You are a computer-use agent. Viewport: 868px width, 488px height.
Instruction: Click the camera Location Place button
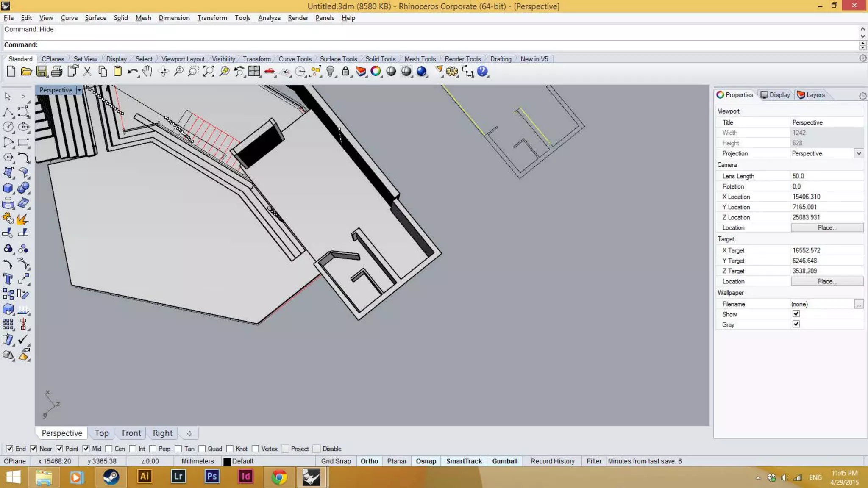[827, 228]
